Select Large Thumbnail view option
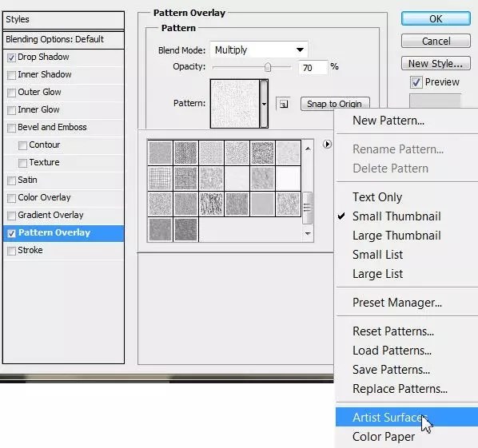Viewport: 478px width, 448px height. coord(396,236)
